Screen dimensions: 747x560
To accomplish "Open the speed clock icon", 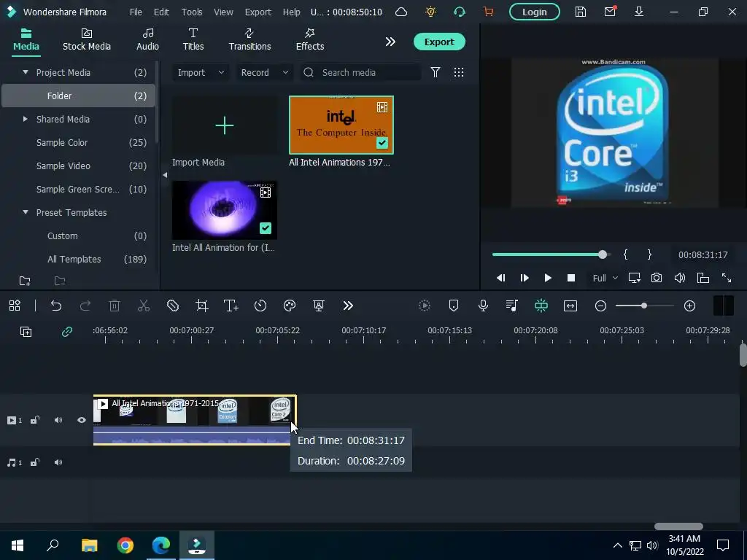I will [x=260, y=306].
